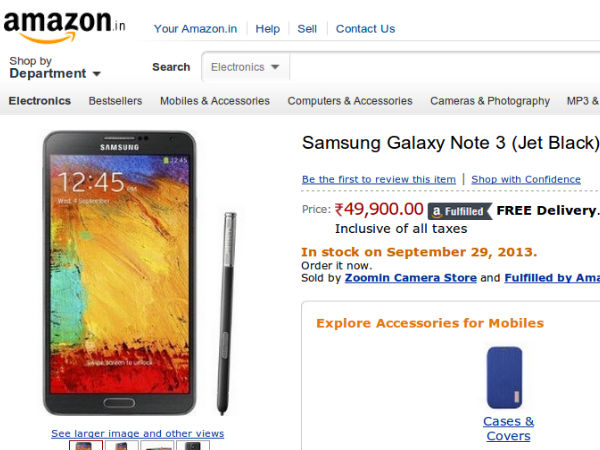Expand the Electronics search category dropdown

click(x=246, y=68)
